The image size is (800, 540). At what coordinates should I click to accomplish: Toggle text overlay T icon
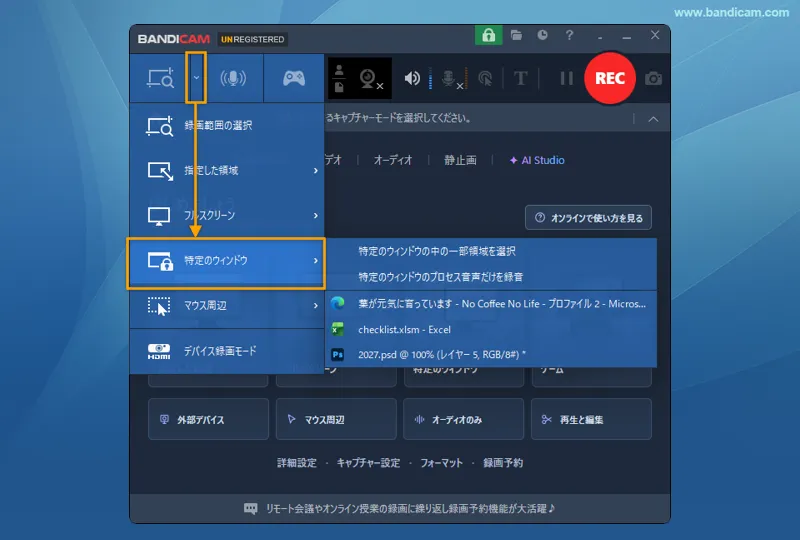pos(520,78)
